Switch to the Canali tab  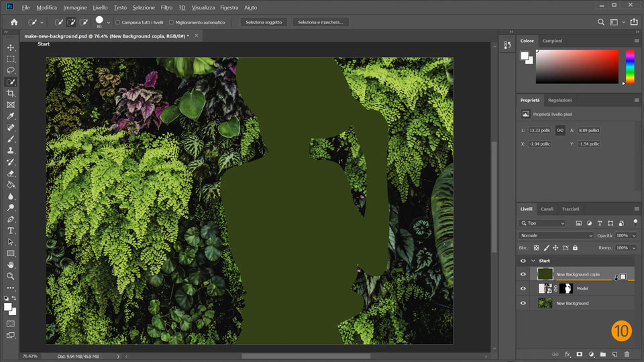click(x=547, y=208)
